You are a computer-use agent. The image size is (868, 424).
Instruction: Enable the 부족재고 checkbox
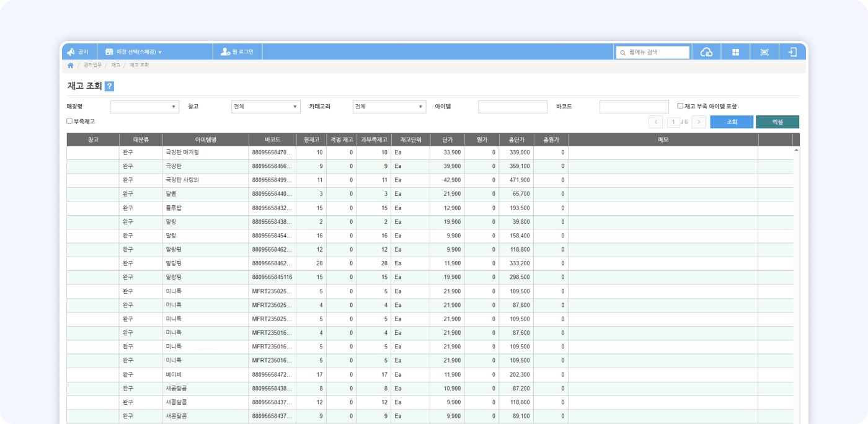[x=69, y=121]
